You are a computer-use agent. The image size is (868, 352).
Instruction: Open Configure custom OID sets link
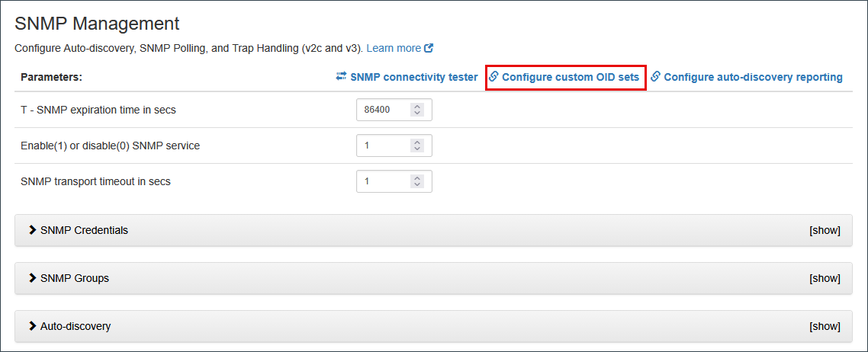point(571,77)
